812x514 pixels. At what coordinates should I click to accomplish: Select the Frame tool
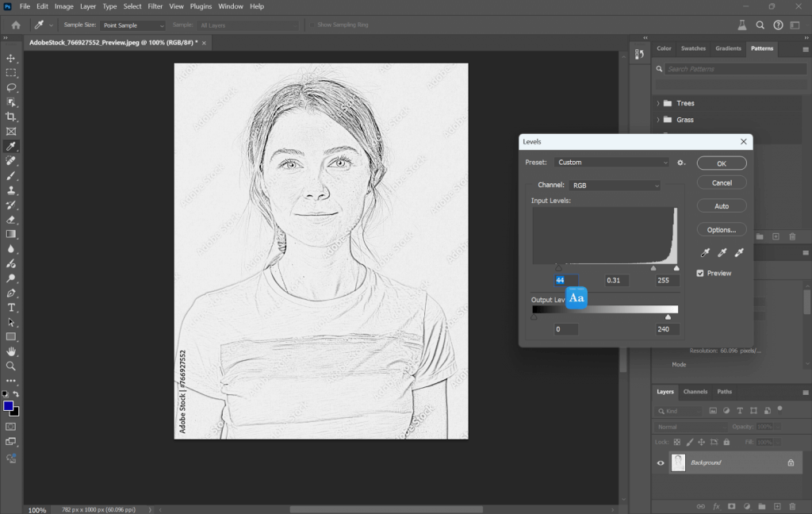click(11, 132)
